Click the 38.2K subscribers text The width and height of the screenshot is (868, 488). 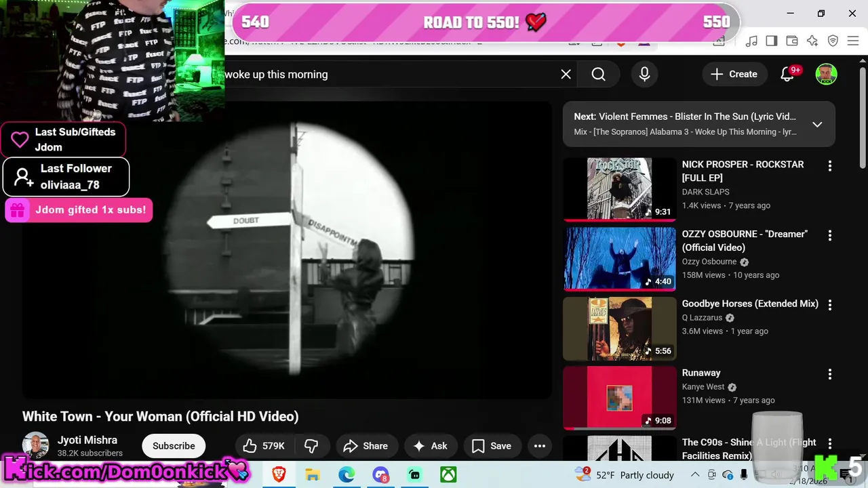click(x=90, y=453)
